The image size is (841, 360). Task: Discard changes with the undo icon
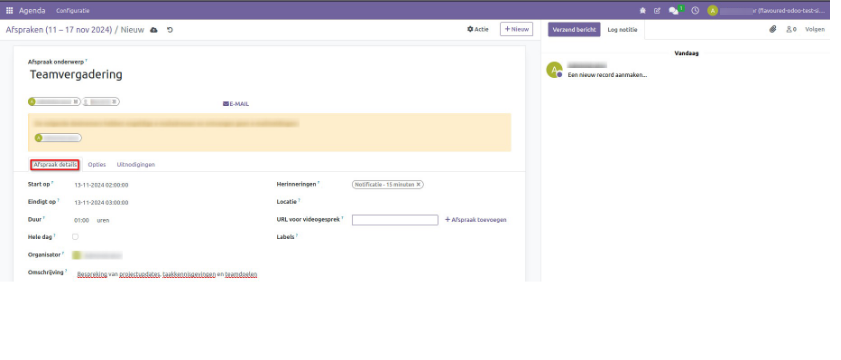(x=170, y=30)
